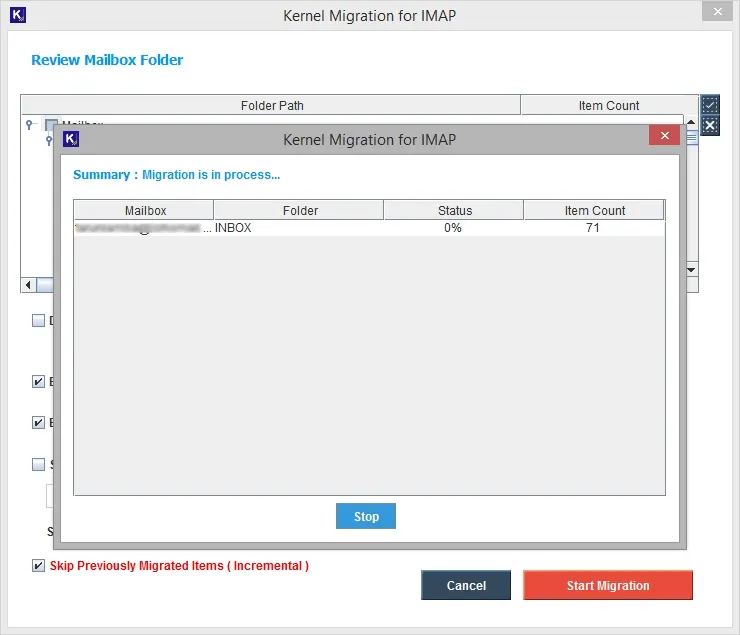Collapse the Mailbox tree root node

point(29,124)
